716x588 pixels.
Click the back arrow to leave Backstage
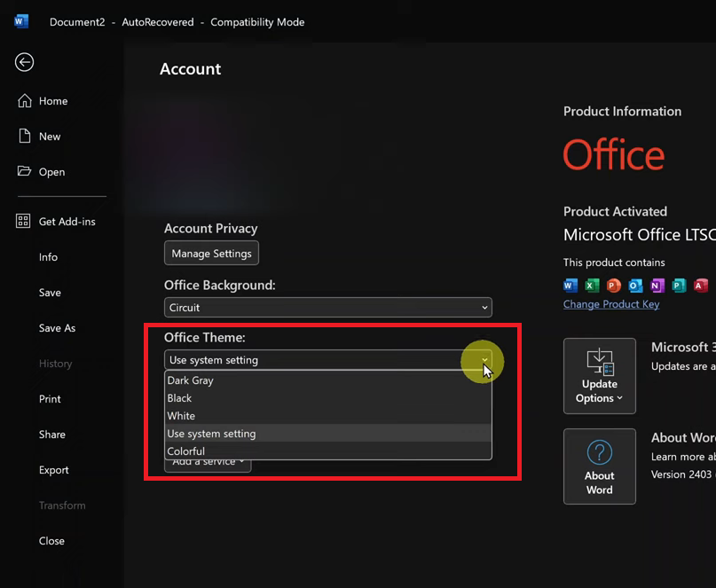tap(24, 62)
